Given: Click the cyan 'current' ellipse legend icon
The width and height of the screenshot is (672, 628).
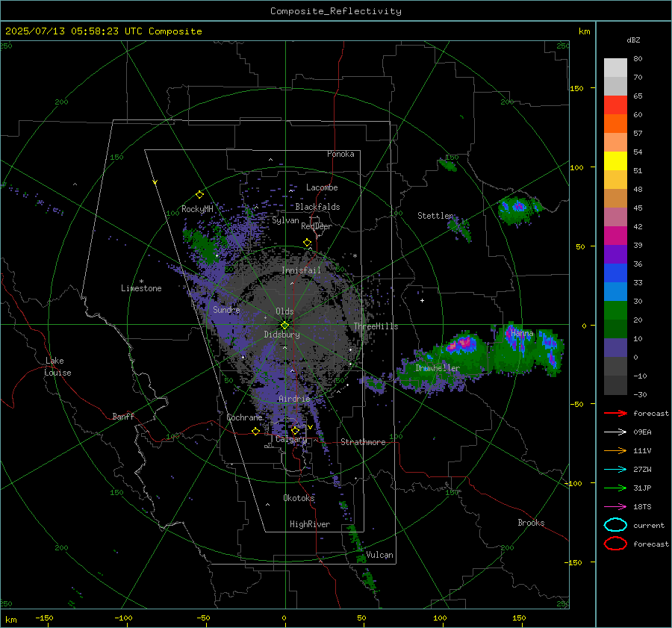Looking at the screenshot, I should (x=615, y=525).
